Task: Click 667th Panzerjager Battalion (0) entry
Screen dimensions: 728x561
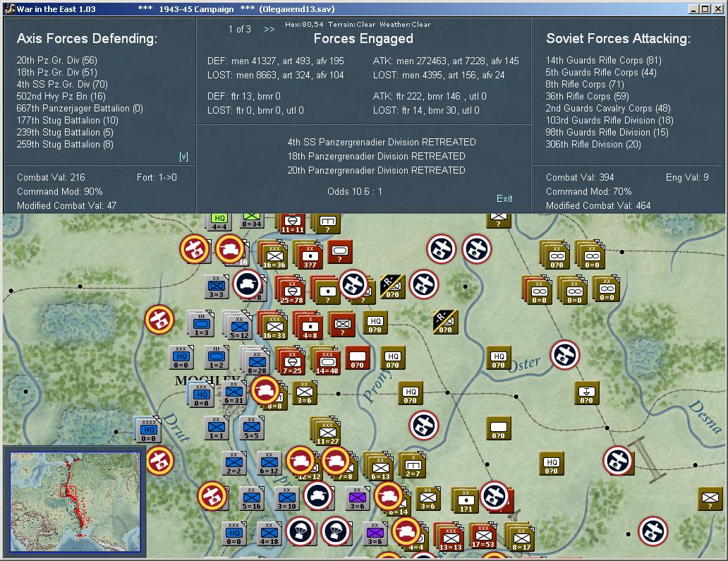Action: click(x=80, y=109)
